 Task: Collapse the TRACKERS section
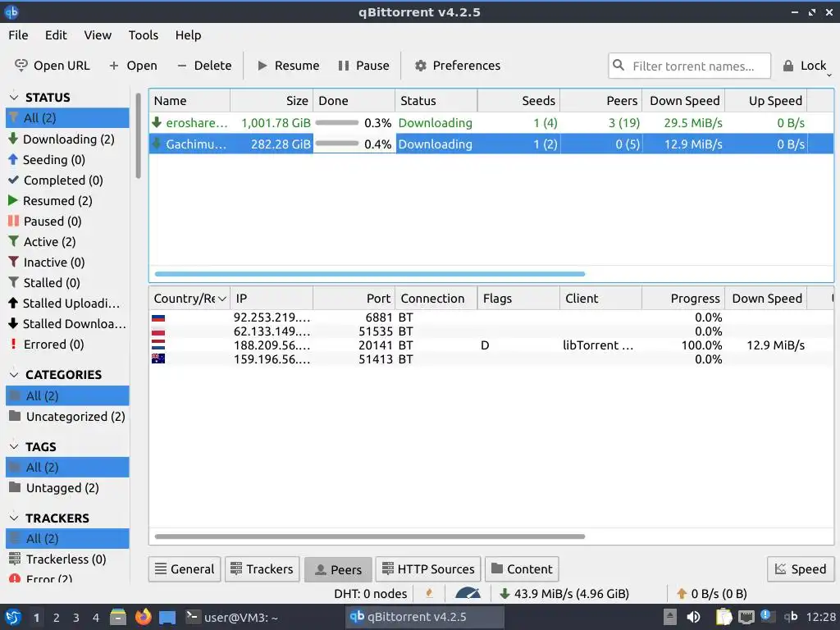15,518
